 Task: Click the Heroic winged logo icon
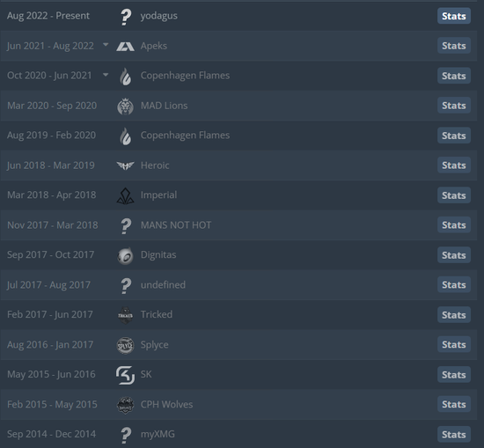[125, 165]
